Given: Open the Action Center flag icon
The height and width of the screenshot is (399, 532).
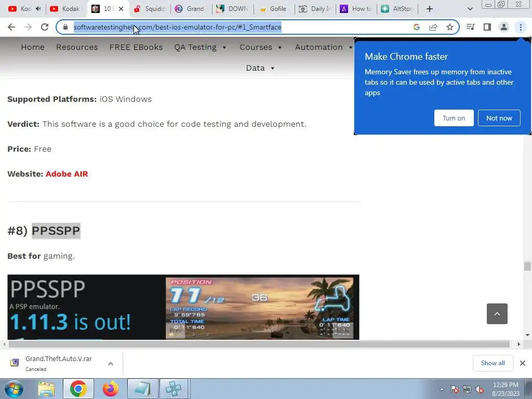Looking at the screenshot, I should pyautogui.click(x=455, y=389).
